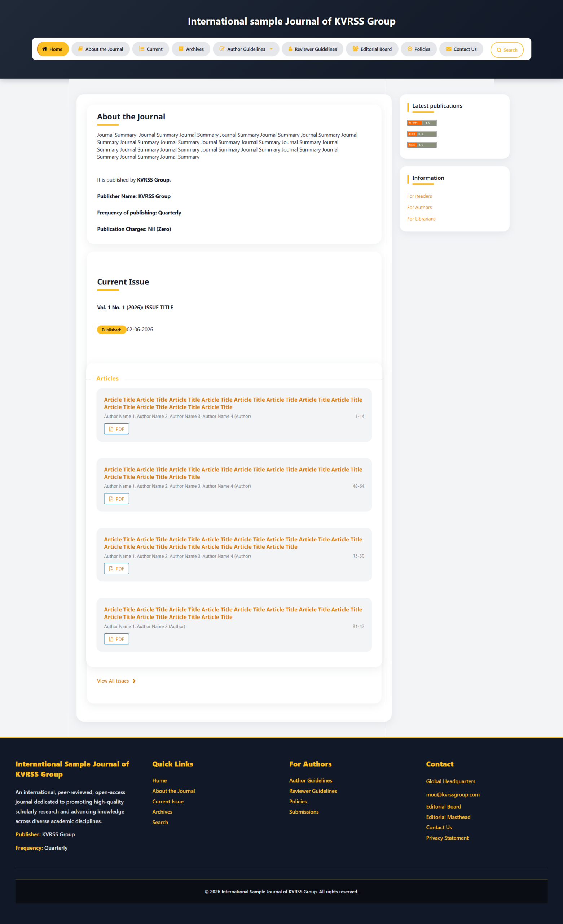Click the magnifier icon in Search button
The height and width of the screenshot is (924, 563).
pyautogui.click(x=499, y=50)
